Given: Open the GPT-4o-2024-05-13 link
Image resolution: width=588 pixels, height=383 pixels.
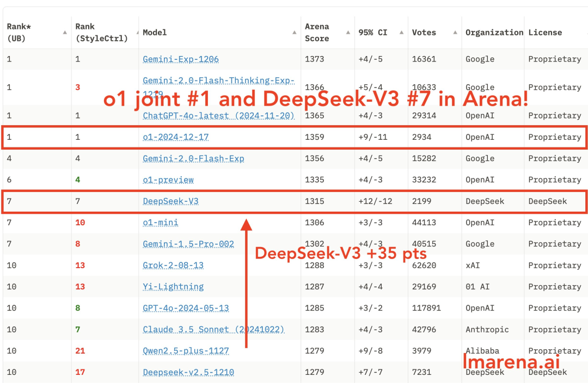Looking at the screenshot, I should click(186, 308).
